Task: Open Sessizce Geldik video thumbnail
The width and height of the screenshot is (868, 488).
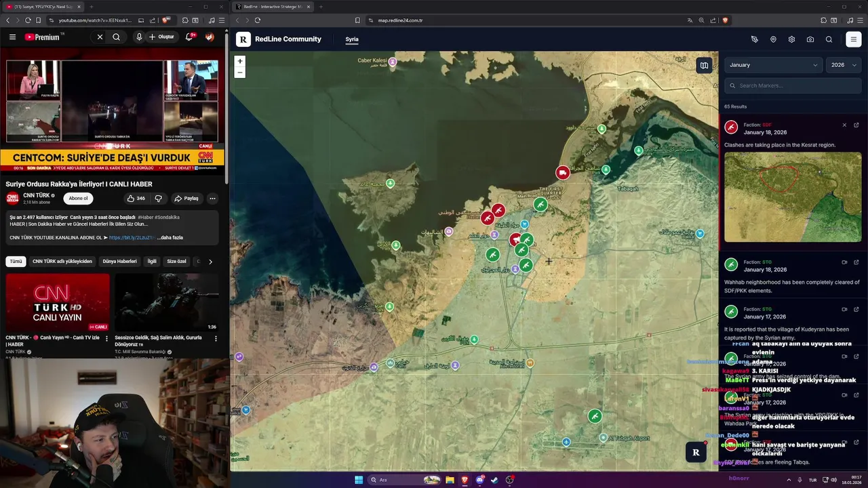Action: tap(167, 302)
